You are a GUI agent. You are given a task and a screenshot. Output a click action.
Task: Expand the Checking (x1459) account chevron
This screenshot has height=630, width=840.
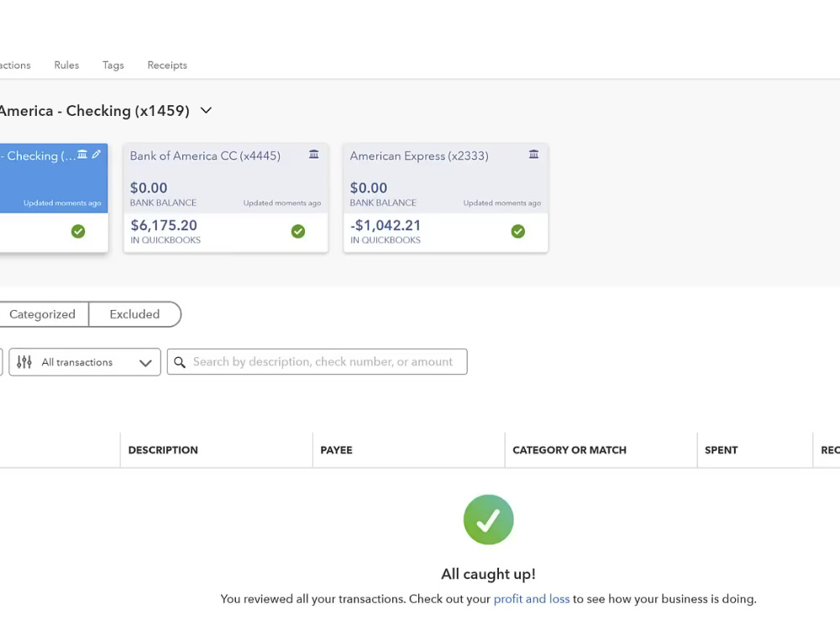tap(207, 110)
